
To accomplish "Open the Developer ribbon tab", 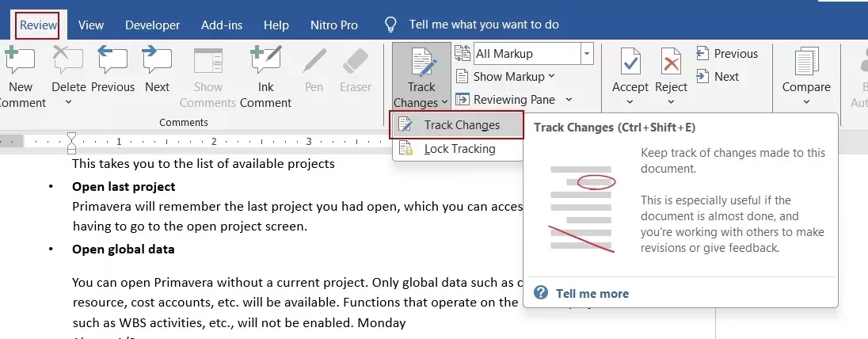I will click(x=152, y=25).
